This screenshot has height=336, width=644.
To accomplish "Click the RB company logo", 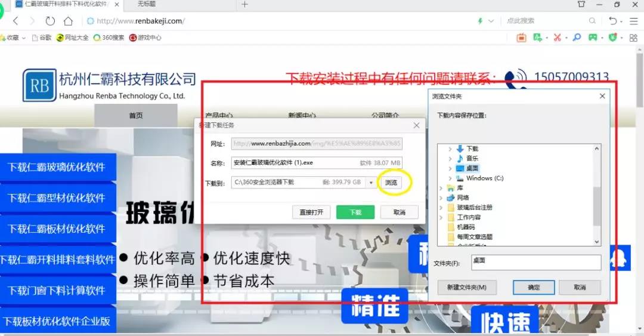I will pos(39,85).
